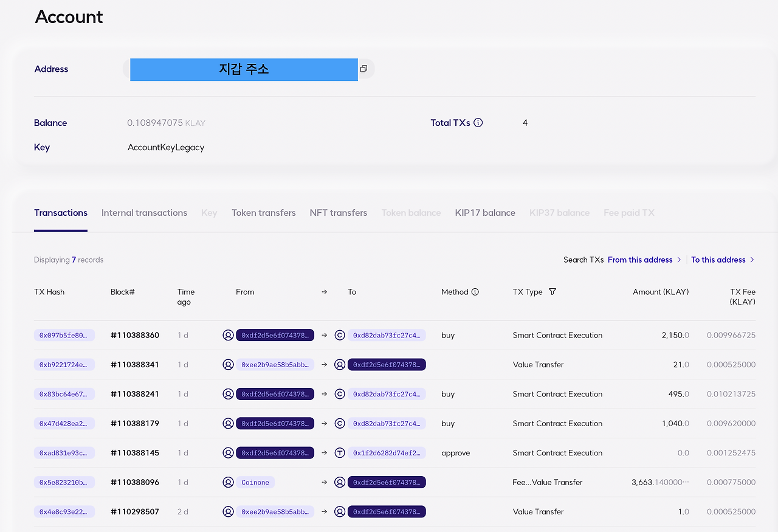Copy the wallet address with the copy icon
The image size is (778, 532).
click(x=363, y=69)
